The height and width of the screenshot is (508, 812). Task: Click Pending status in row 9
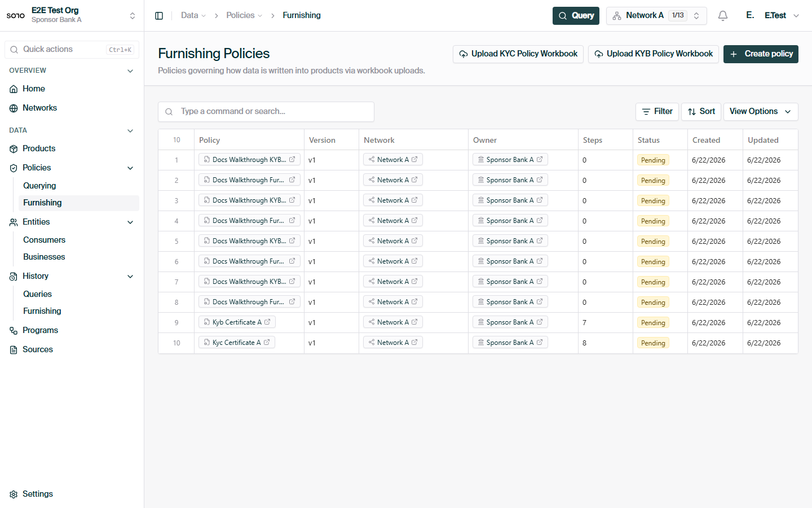(653, 323)
